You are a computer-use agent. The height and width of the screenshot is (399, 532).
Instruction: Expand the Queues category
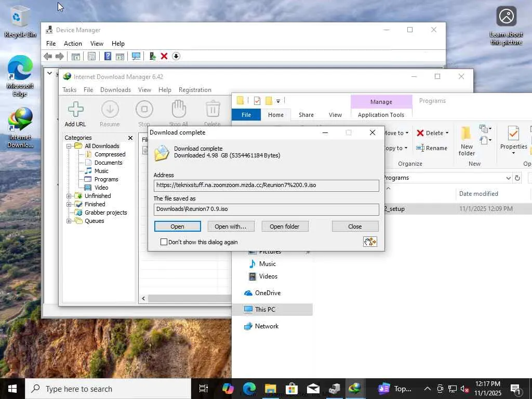(x=69, y=221)
